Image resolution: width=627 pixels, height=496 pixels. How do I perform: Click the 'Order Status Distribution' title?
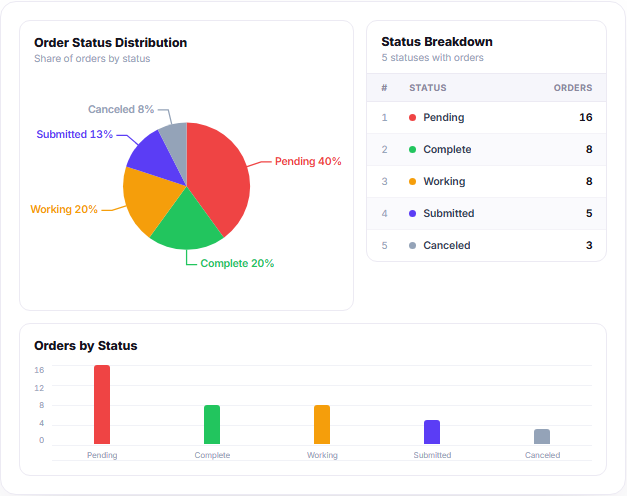pyautogui.click(x=110, y=42)
